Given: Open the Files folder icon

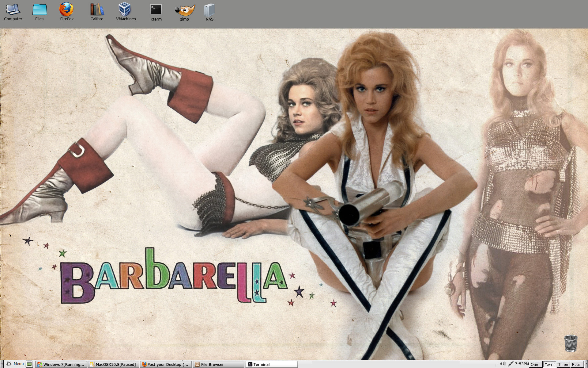Looking at the screenshot, I should [x=40, y=12].
